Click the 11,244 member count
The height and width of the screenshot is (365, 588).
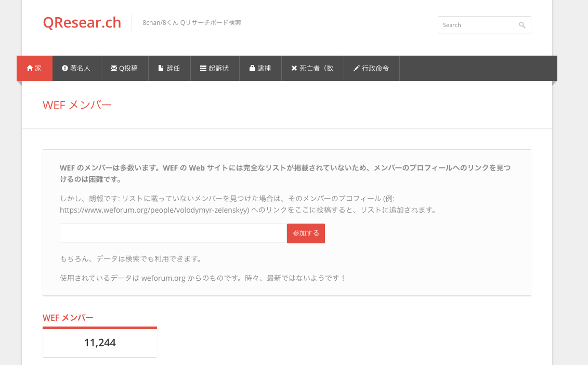pyautogui.click(x=100, y=343)
